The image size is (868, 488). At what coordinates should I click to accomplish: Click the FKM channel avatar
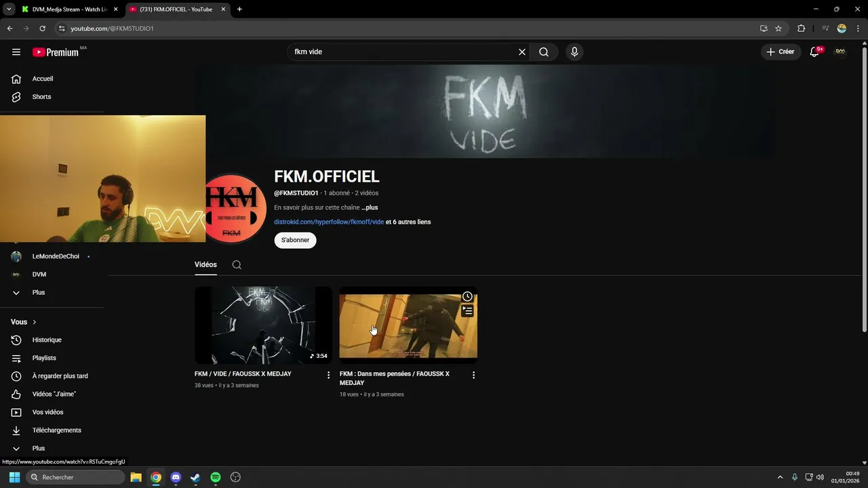pyautogui.click(x=234, y=209)
